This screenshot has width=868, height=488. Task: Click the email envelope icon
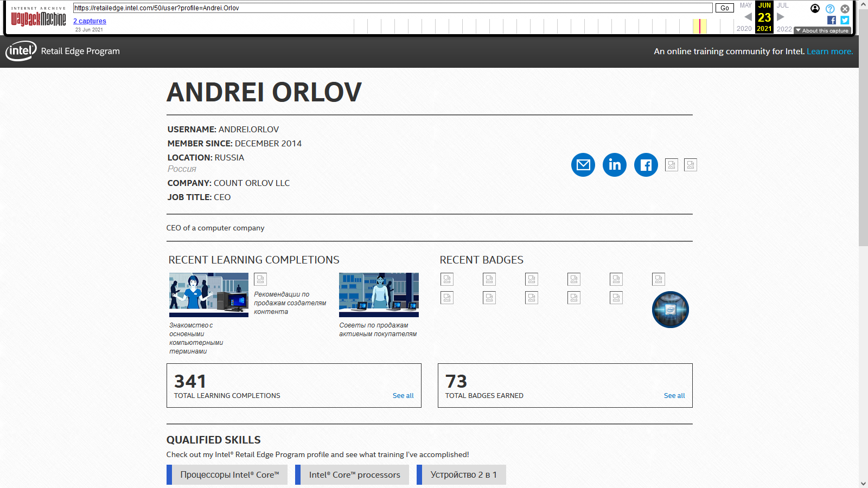coord(583,165)
